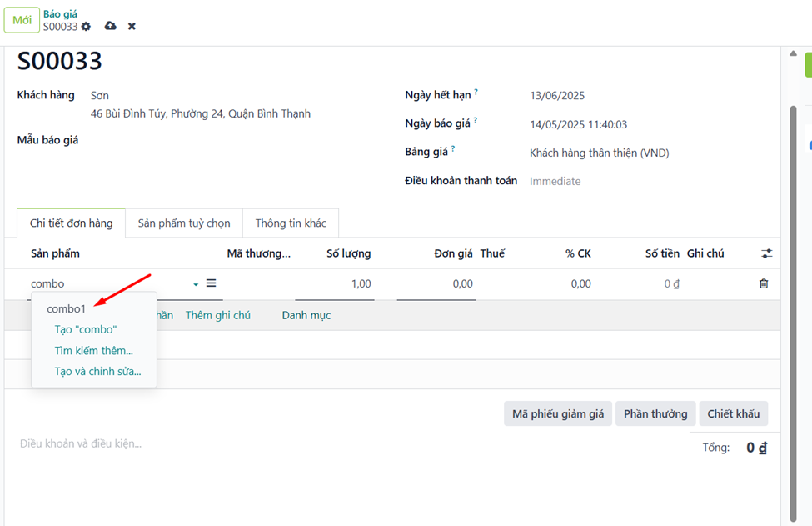
Task: Click the Thêm ghi chú link
Action: [x=218, y=315]
